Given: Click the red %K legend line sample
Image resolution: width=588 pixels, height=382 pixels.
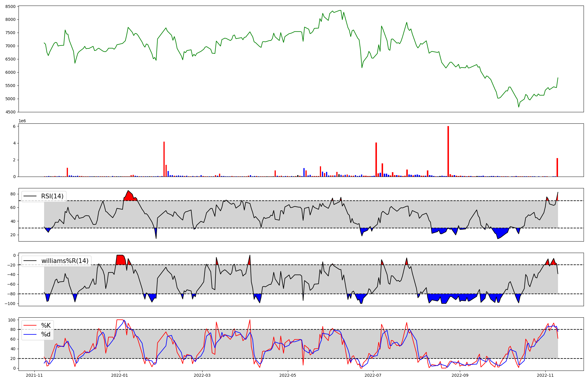Looking at the screenshot, I should coord(30,325).
